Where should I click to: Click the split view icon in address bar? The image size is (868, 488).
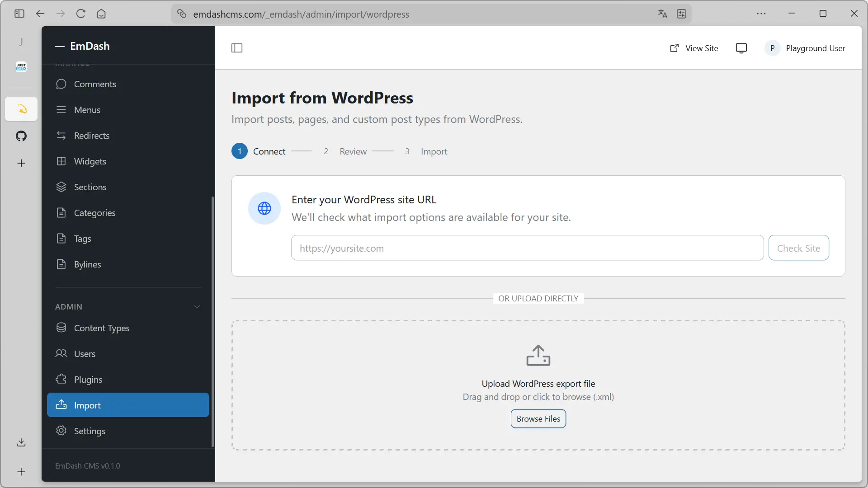[x=682, y=14]
